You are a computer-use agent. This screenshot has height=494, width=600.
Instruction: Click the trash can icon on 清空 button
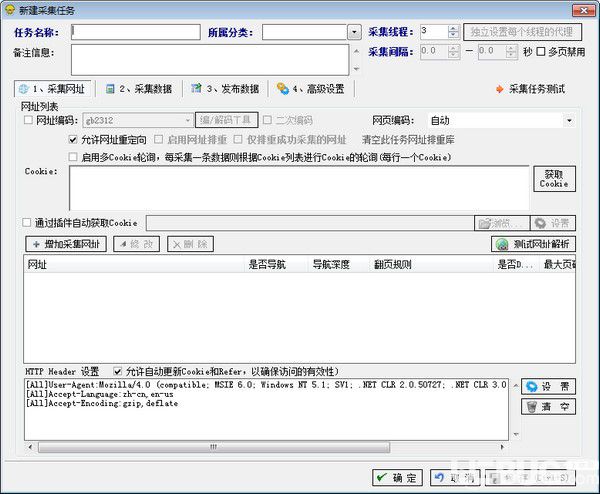(532, 406)
